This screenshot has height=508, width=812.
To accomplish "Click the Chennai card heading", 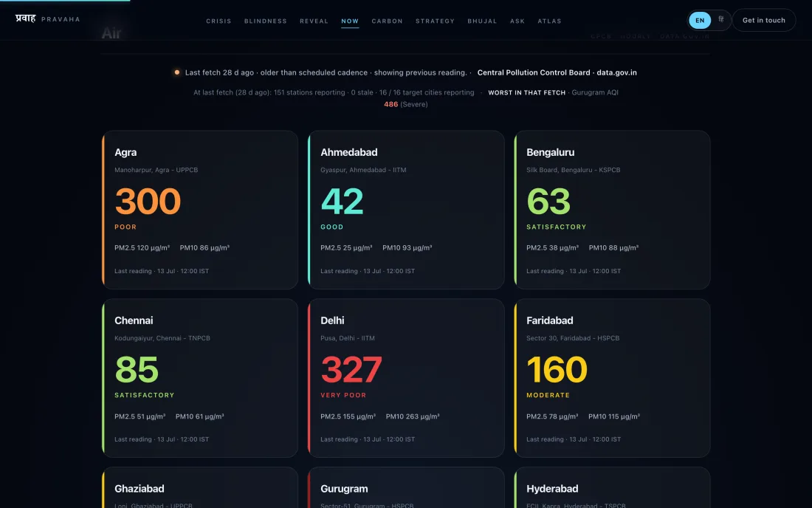I will 134,320.
